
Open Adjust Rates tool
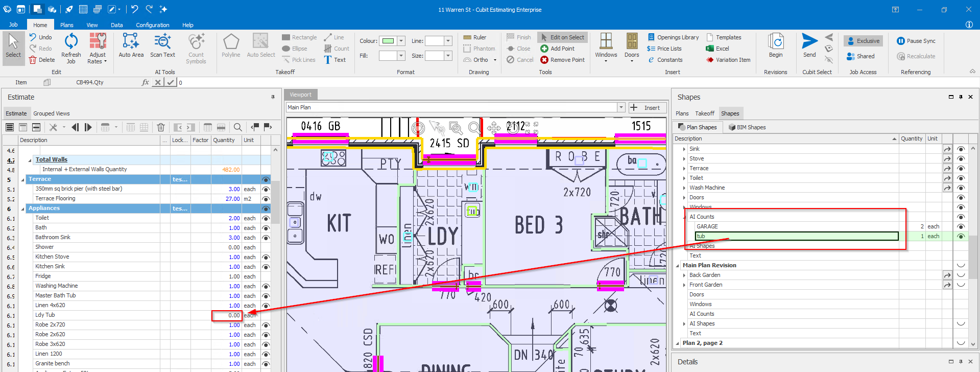click(x=98, y=48)
